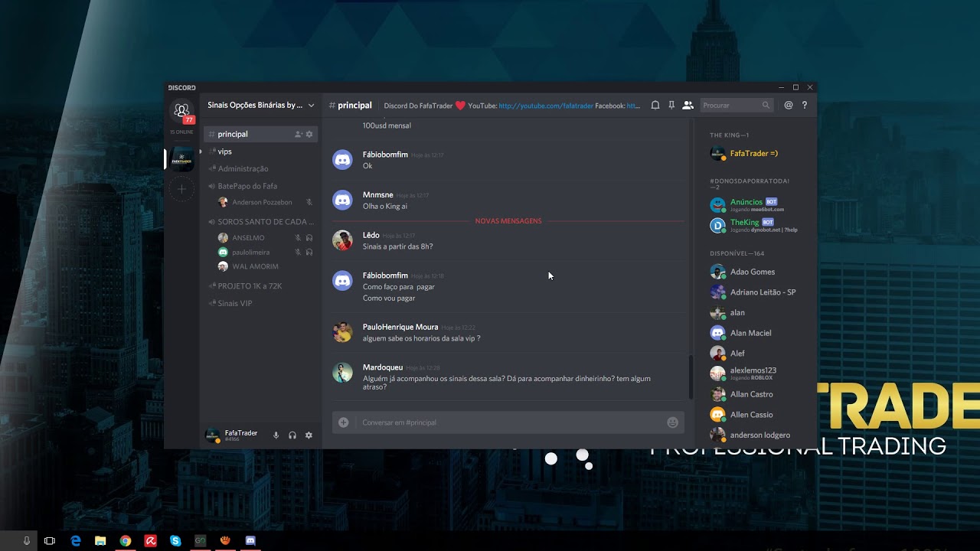Open the PROJETO 1K a 72K channel
The height and width of the screenshot is (551, 980).
(260, 285)
